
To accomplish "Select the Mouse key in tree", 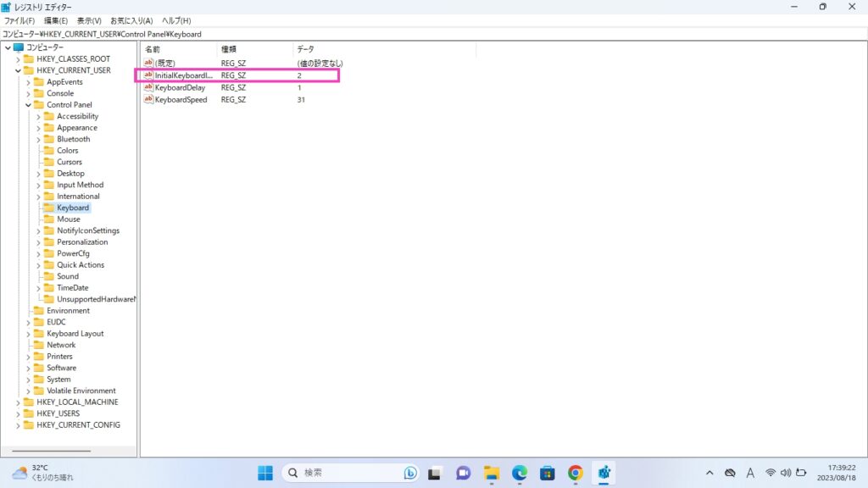I will point(69,219).
